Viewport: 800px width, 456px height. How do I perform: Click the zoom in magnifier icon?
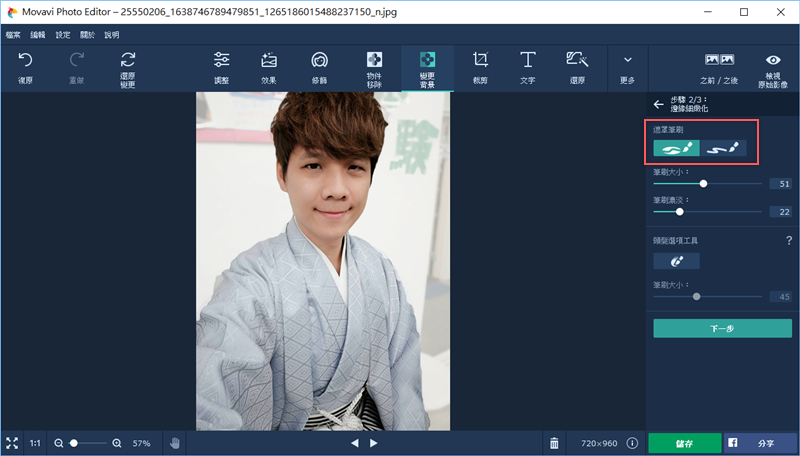[117, 443]
